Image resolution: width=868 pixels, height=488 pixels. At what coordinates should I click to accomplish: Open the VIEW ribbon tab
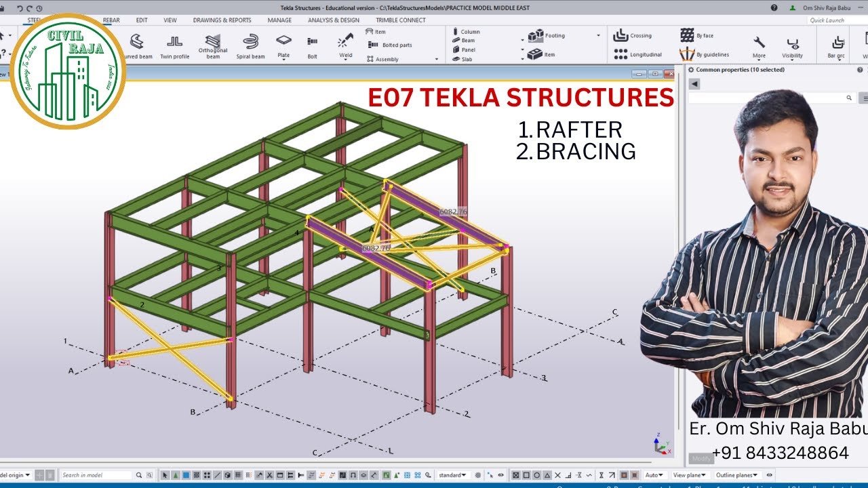pos(170,20)
